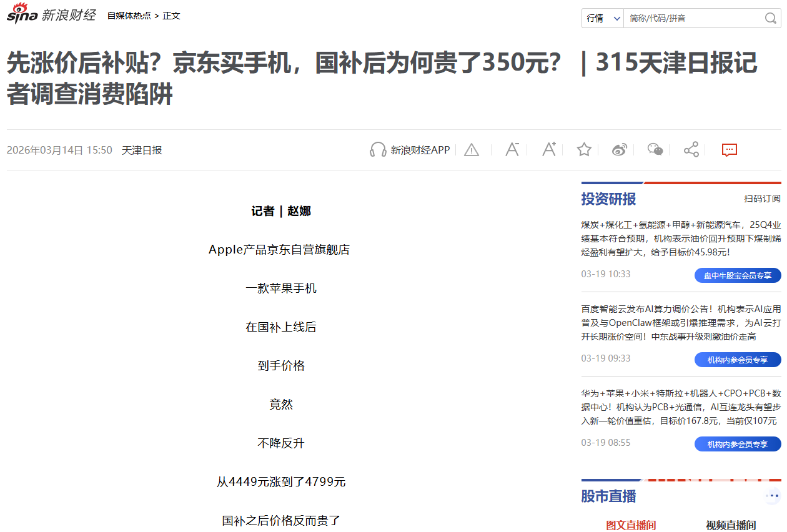This screenshot has height=532, width=787.
Task: Click the warning triangle report icon
Action: [x=472, y=150]
